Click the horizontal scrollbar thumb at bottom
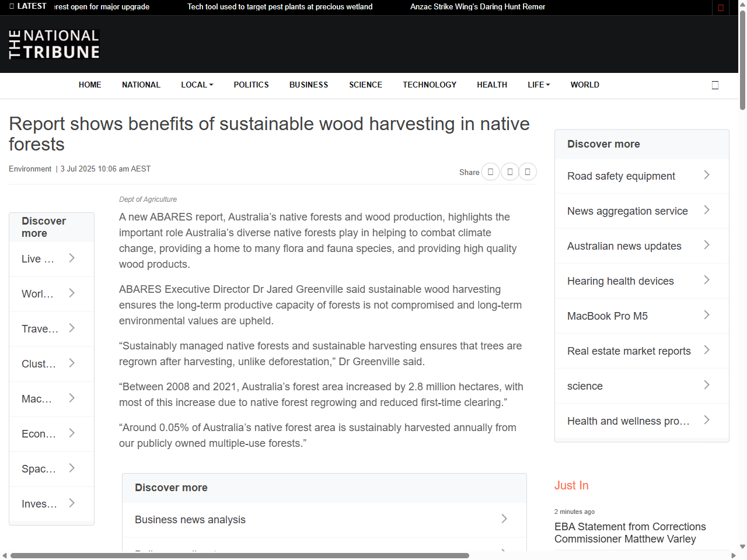The image size is (747, 560). tap(240, 555)
